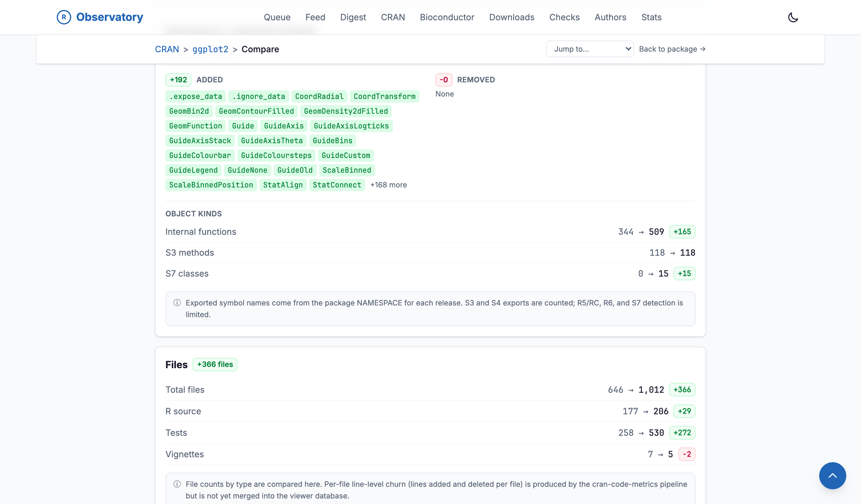Open the Feed nav item

point(315,17)
